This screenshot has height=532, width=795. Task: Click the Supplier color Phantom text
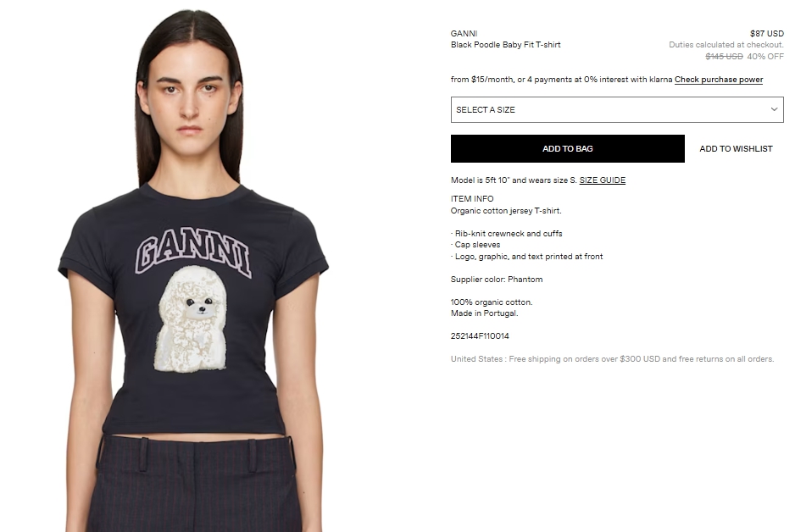point(497,280)
